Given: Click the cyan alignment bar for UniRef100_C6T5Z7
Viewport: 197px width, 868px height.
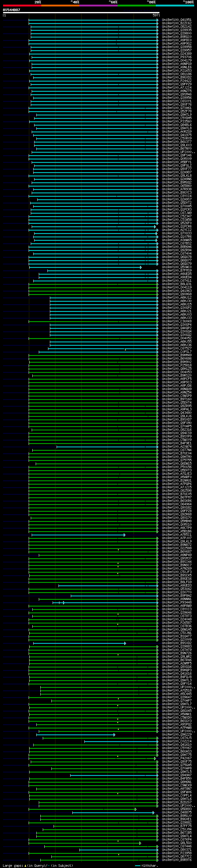Looking at the screenshot, I should tap(103, 349).
